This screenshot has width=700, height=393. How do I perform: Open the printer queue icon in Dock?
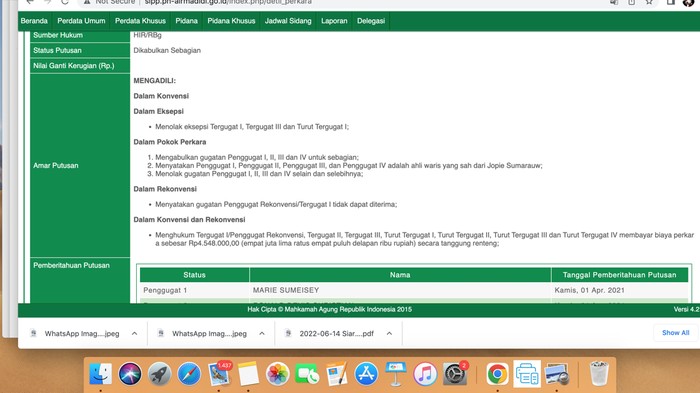pos(527,373)
